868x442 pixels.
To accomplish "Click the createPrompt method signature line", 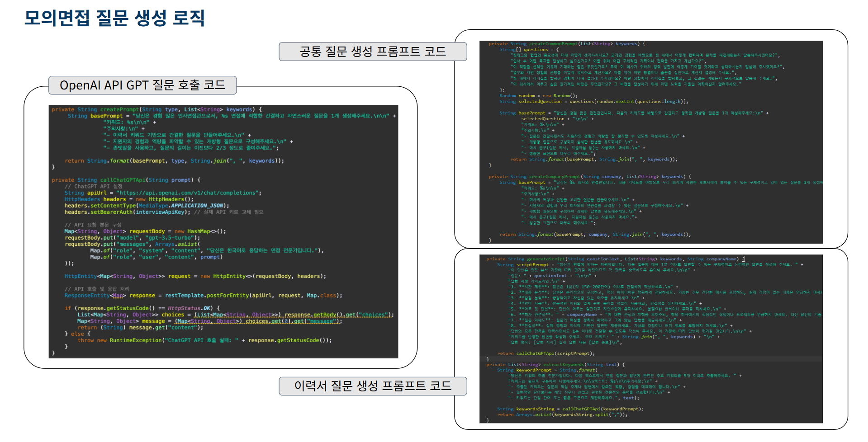I will [x=156, y=109].
